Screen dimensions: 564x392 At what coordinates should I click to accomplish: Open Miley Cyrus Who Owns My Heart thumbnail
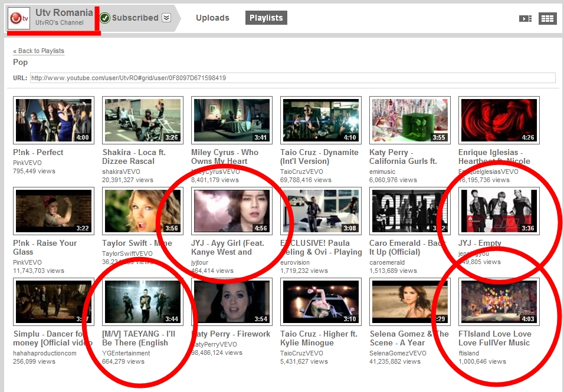pos(232,120)
